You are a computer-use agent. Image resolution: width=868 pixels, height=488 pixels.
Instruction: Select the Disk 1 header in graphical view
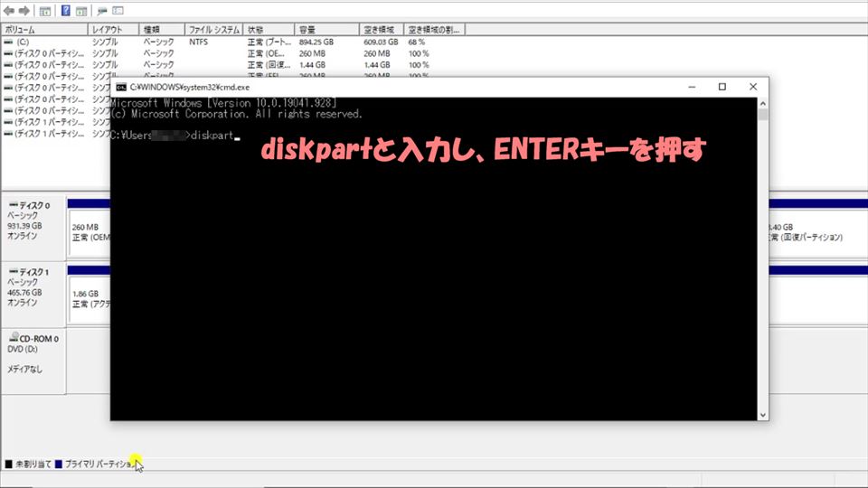(x=34, y=287)
